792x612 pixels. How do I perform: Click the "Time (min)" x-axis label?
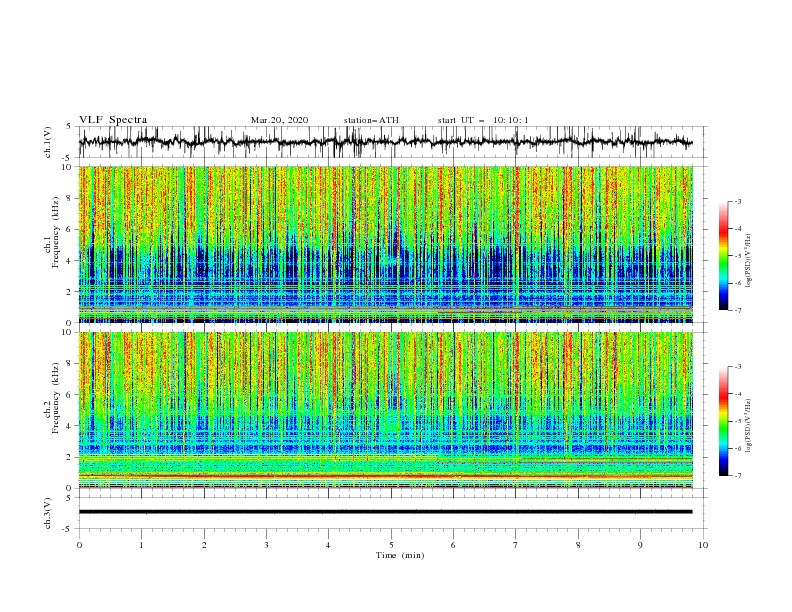[400, 555]
